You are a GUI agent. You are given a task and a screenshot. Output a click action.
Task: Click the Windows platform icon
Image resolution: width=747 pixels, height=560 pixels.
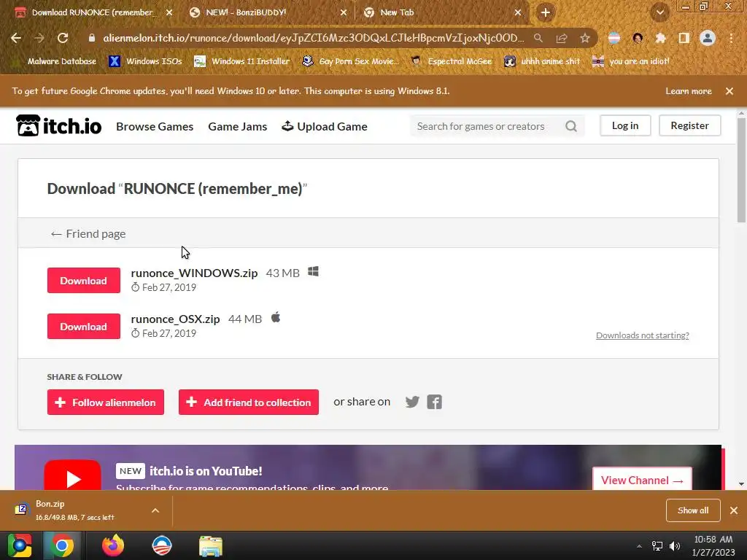(313, 271)
